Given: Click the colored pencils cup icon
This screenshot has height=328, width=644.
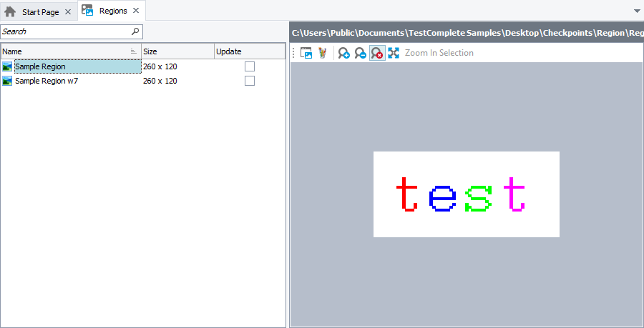Looking at the screenshot, I should click(323, 53).
